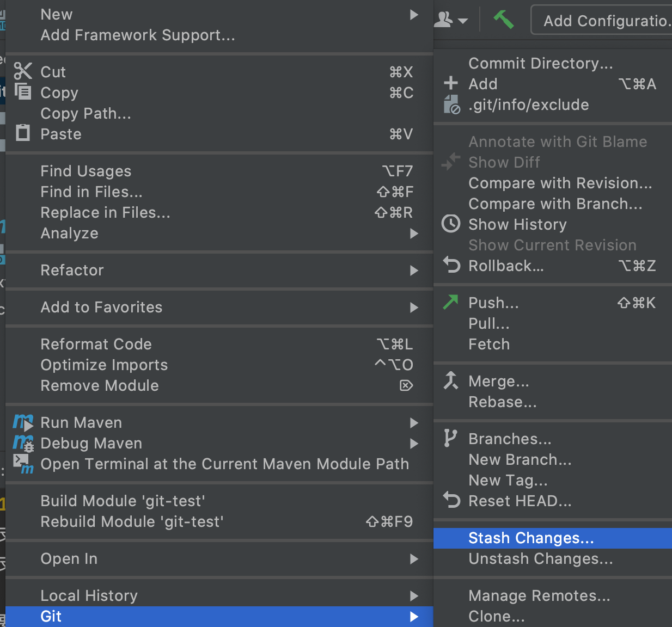Click the Show History clock icon
The image size is (672, 627).
click(x=451, y=224)
